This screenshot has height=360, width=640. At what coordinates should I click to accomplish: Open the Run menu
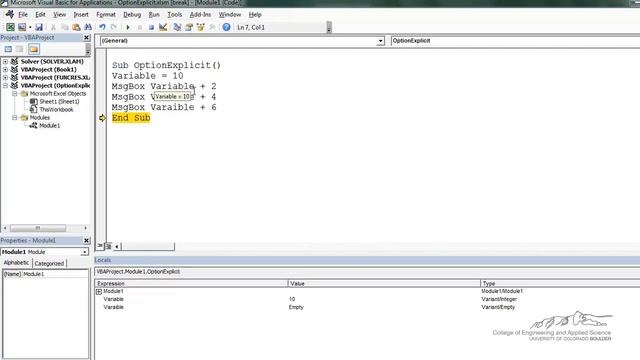(154, 14)
